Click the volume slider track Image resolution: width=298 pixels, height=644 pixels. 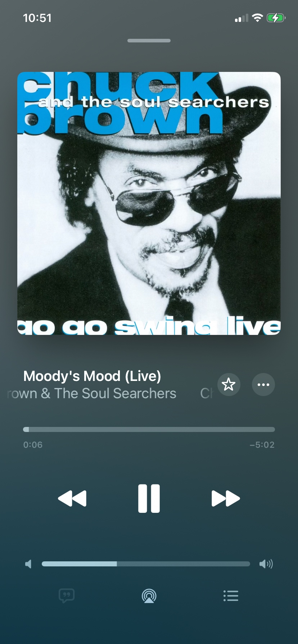coord(146,564)
